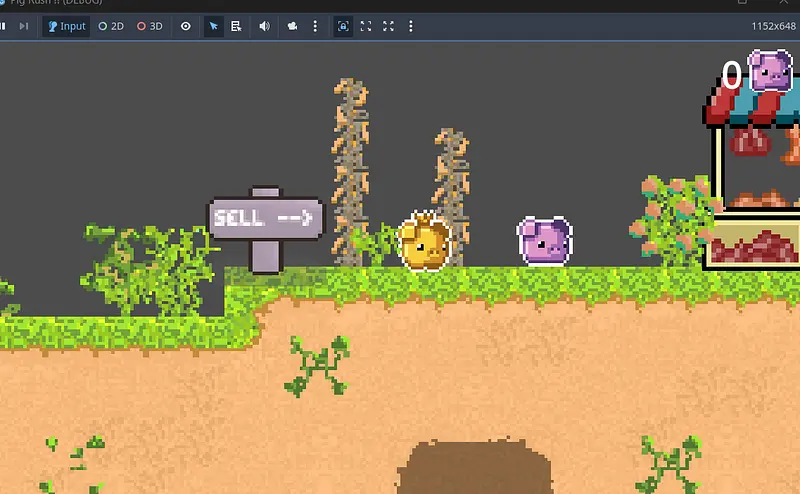Enable Input selection mode
Screen dimensions: 800x494
67,26
